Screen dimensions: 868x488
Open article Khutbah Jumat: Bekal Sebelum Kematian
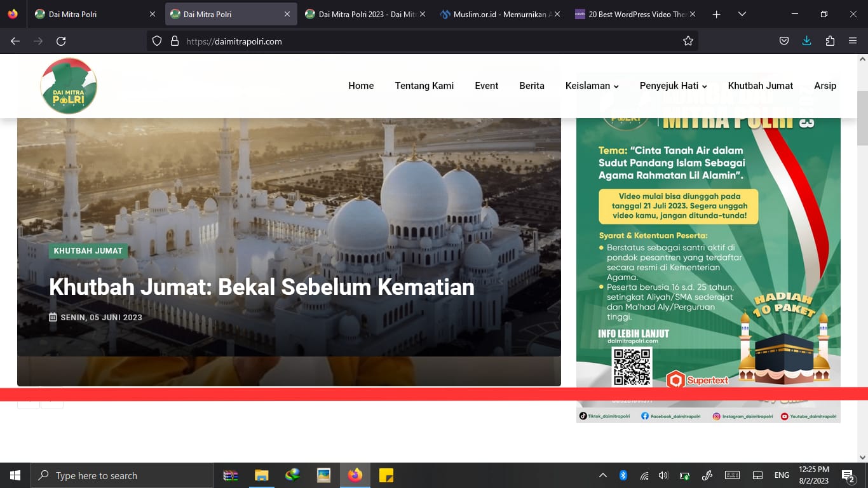(x=261, y=287)
